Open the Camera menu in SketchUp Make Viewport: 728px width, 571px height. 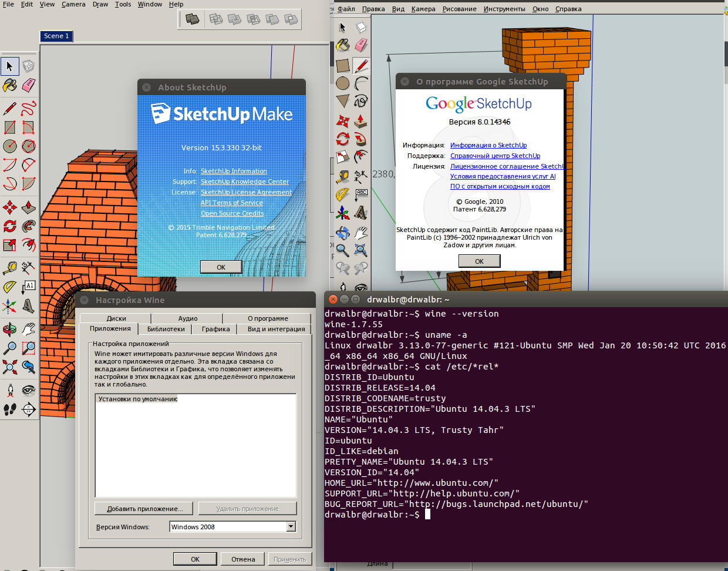73,4
